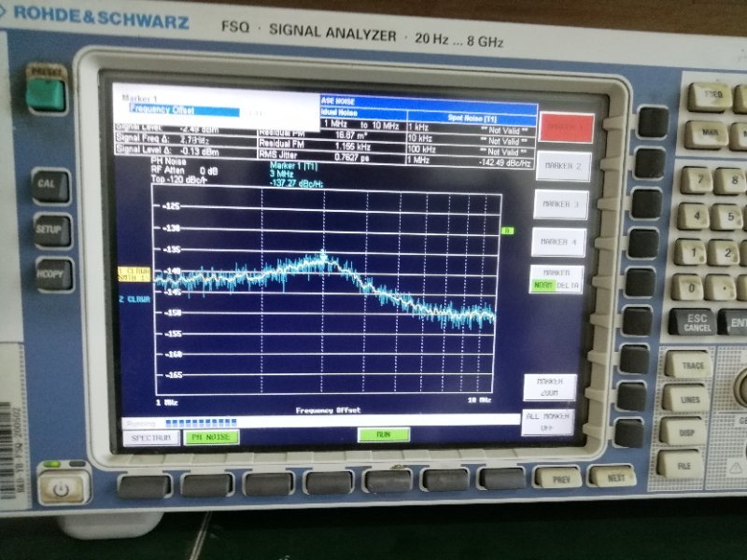
Task: Tap the FREQ hardware key
Action: coord(710,97)
